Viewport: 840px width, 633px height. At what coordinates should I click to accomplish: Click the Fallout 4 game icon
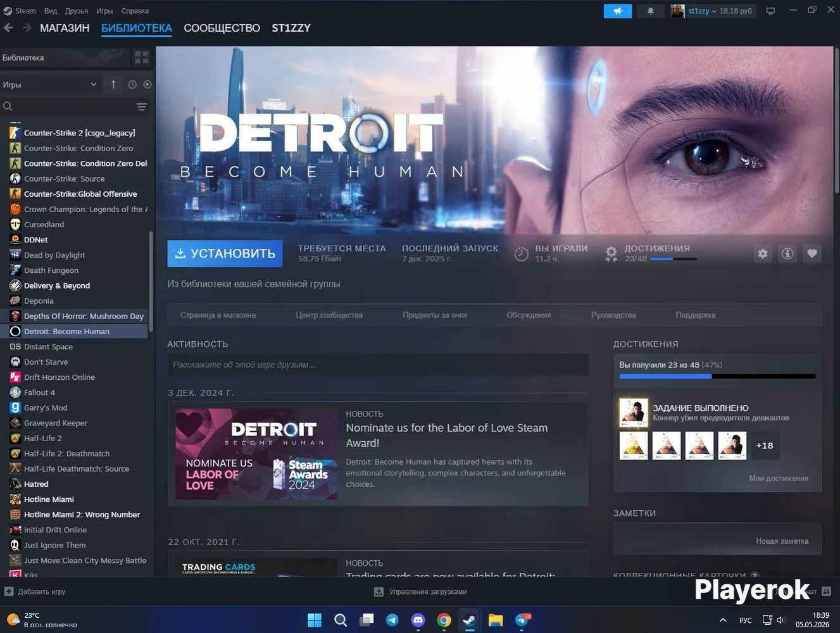pos(15,392)
